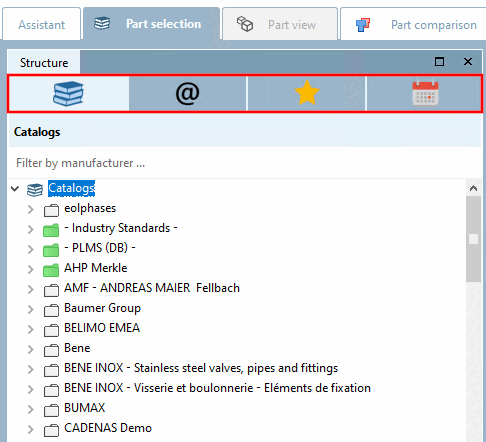Expand the CADENAS Demo node
Screen dimensions: 486x442
pyautogui.click(x=31, y=429)
